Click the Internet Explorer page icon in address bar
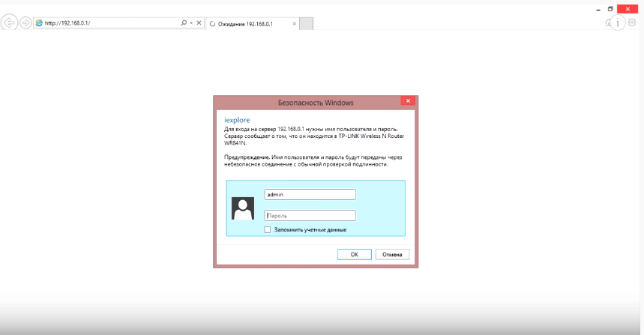644x335 pixels. point(39,23)
